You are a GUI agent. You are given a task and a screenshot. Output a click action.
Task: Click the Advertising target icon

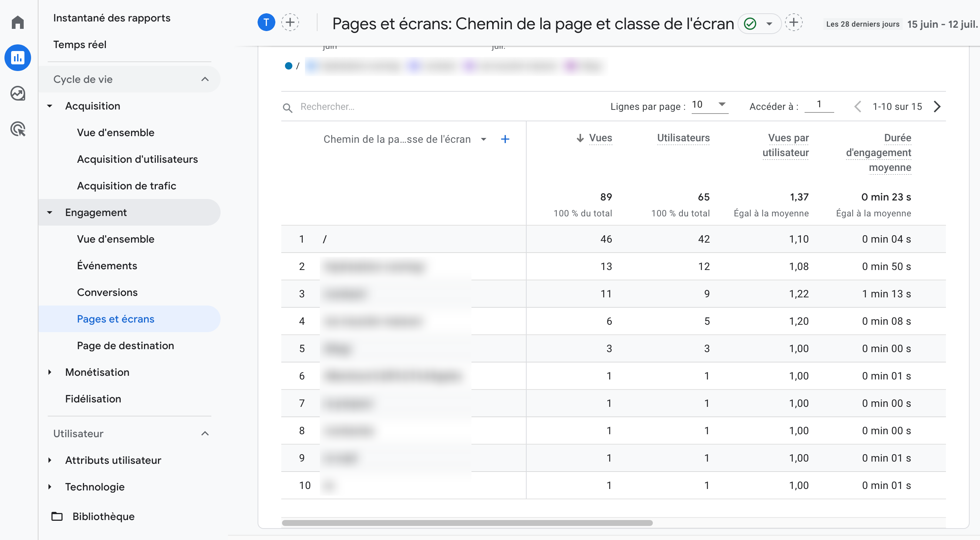tap(18, 129)
